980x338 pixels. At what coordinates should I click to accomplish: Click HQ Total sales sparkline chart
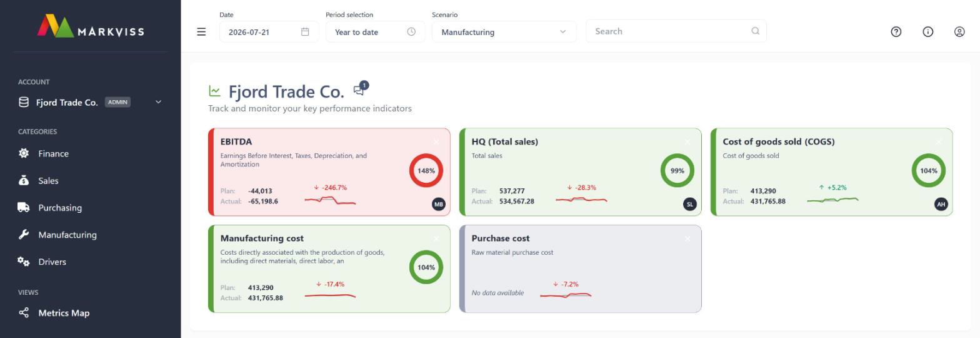581,200
